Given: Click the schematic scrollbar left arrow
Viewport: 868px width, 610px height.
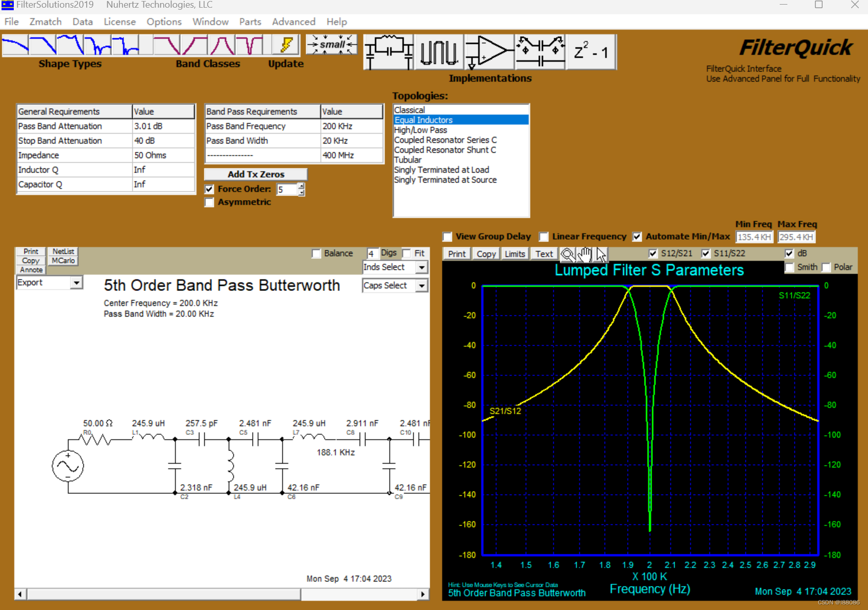Looking at the screenshot, I should coord(20,594).
